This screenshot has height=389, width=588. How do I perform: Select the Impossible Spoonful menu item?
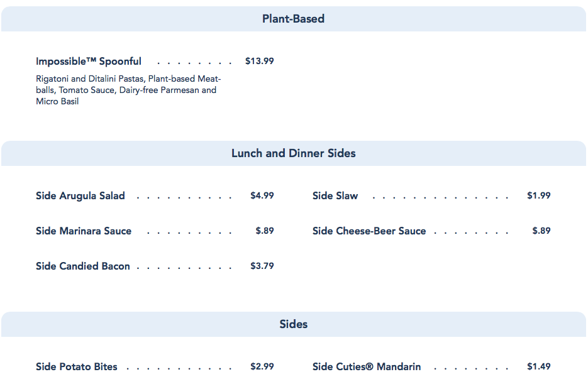point(89,62)
